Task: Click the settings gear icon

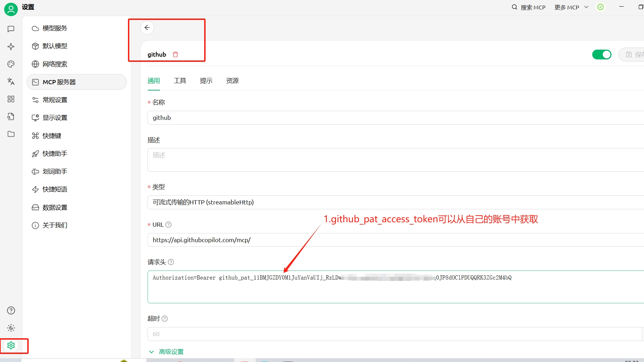Action: point(11,345)
